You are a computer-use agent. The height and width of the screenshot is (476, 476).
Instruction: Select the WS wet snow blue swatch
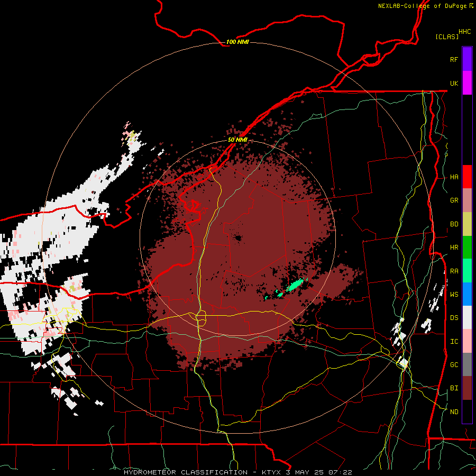[467, 294]
